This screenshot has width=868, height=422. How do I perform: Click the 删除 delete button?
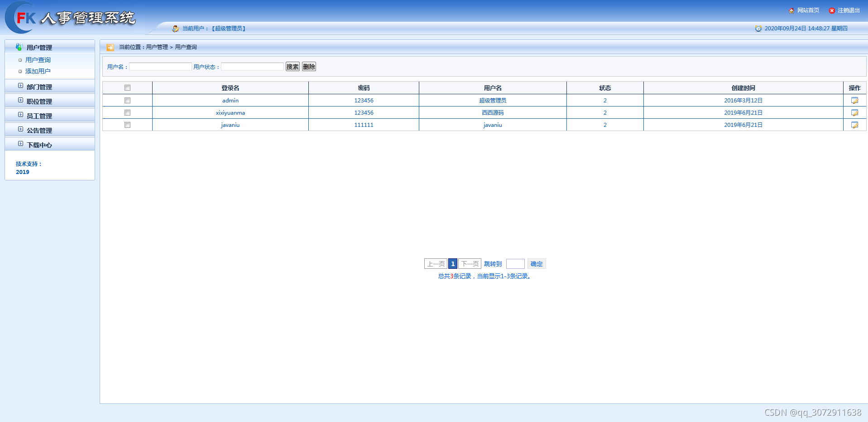tap(309, 67)
